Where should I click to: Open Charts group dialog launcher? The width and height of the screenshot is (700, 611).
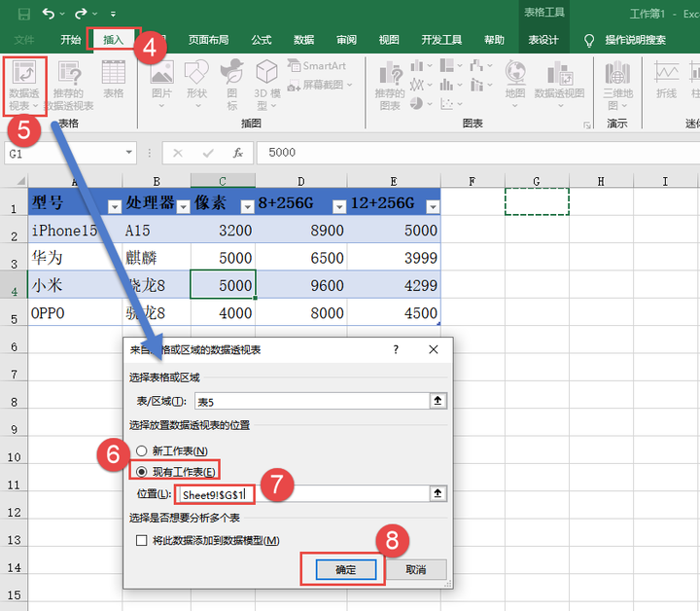pyautogui.click(x=587, y=126)
